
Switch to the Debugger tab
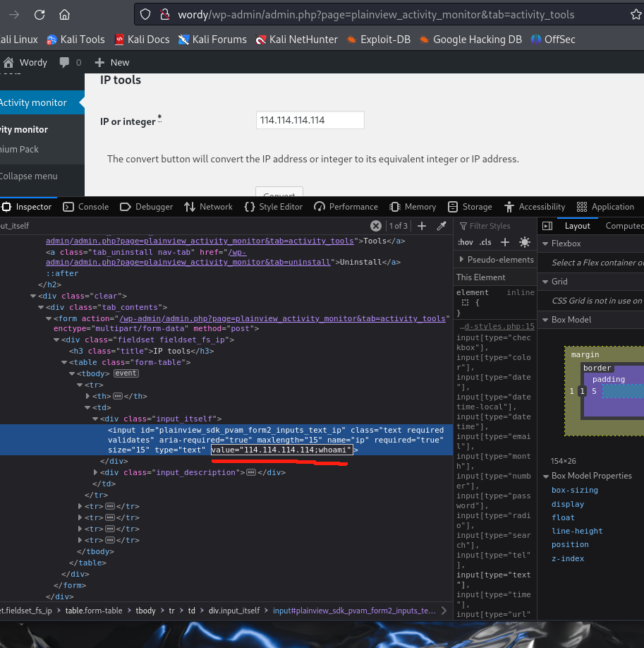pos(146,207)
